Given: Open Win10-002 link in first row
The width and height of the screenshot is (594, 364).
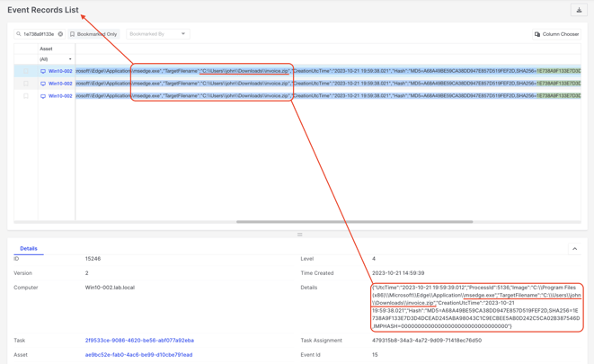Looking at the screenshot, I should pyautogui.click(x=60, y=71).
